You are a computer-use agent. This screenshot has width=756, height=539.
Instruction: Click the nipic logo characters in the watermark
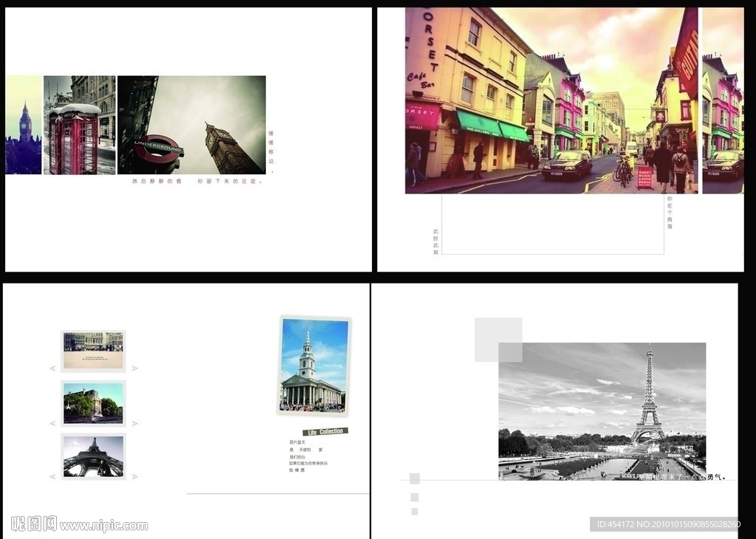click(x=34, y=524)
